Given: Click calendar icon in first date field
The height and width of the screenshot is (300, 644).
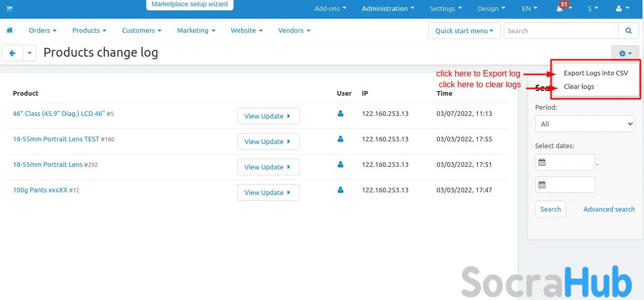Looking at the screenshot, I should [x=542, y=162].
